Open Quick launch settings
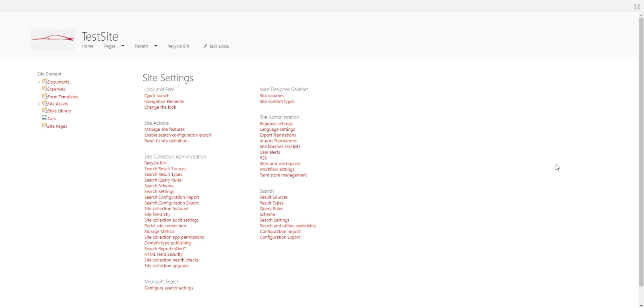 [x=157, y=96]
